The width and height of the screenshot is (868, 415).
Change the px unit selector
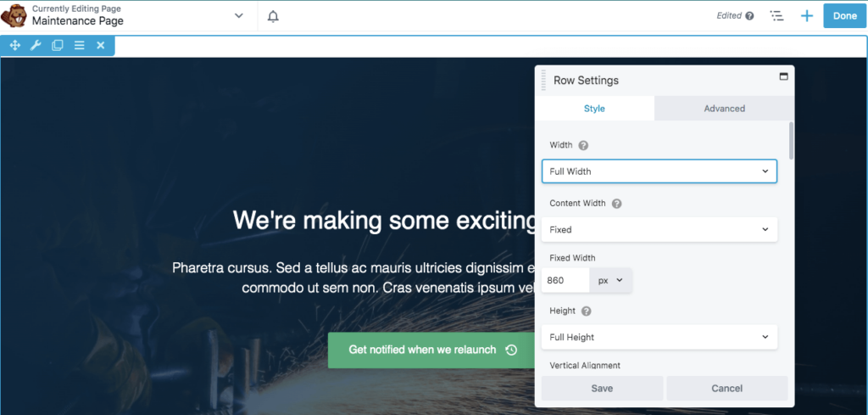610,280
